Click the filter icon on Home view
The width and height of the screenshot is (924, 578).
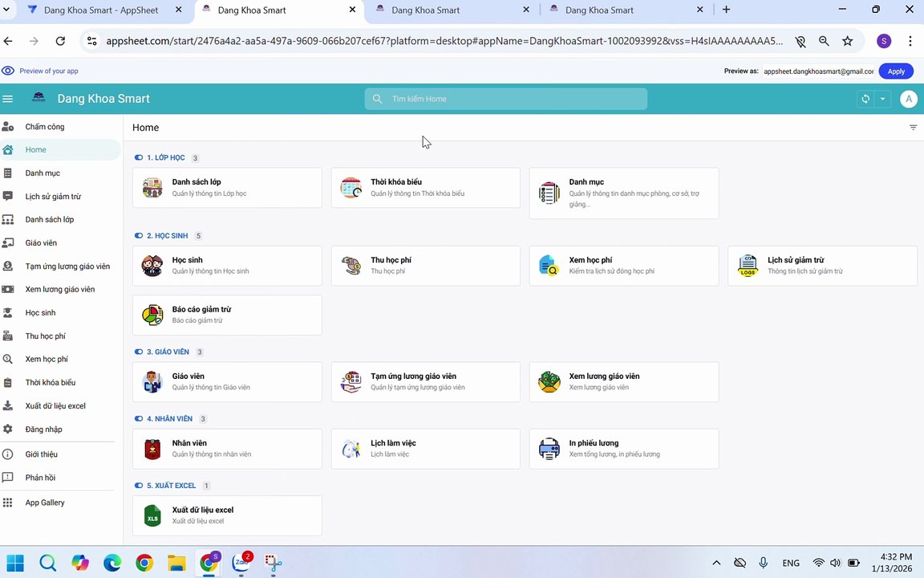913,128
